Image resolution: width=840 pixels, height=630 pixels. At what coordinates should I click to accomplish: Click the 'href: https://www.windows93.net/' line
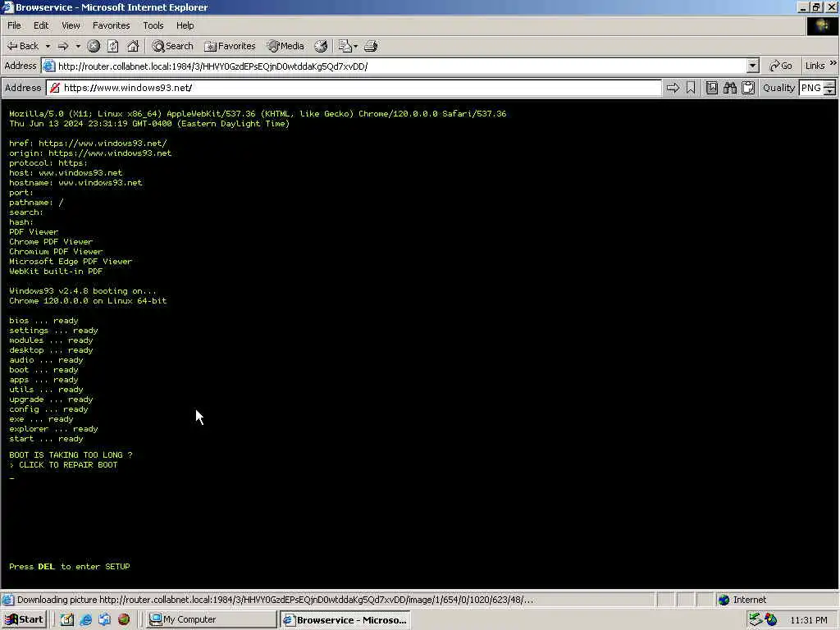(88, 143)
